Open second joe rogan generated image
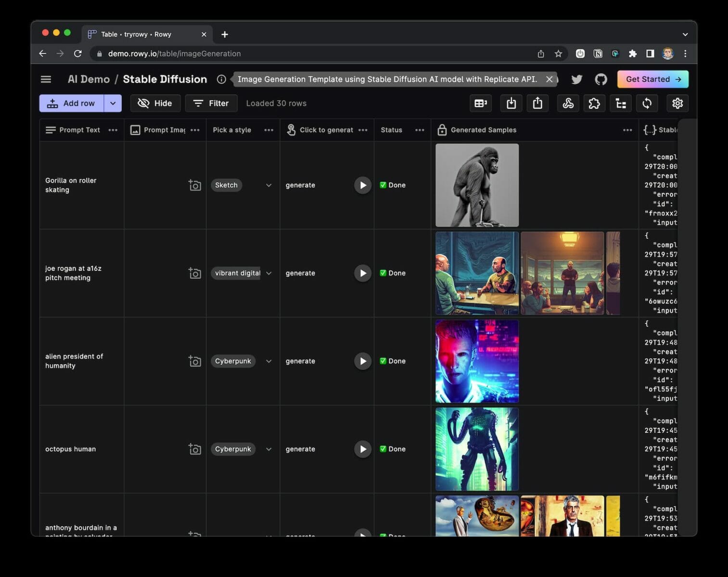The height and width of the screenshot is (577, 728). 562,273
